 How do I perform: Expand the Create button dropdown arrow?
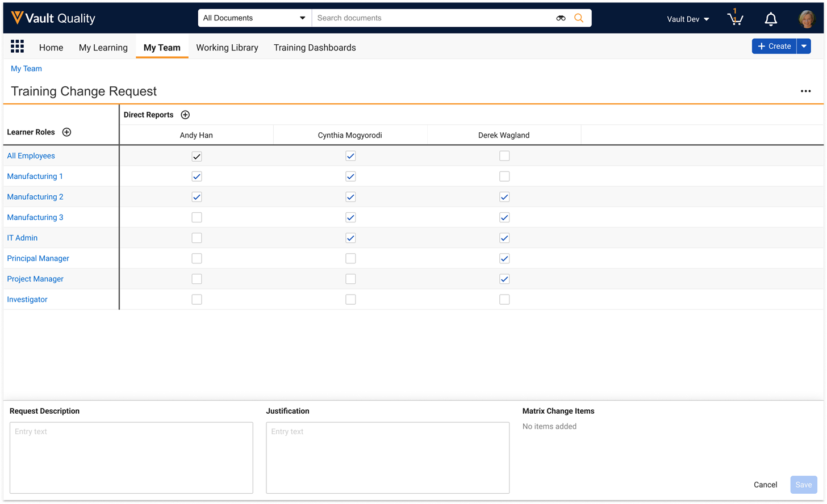[x=804, y=47]
